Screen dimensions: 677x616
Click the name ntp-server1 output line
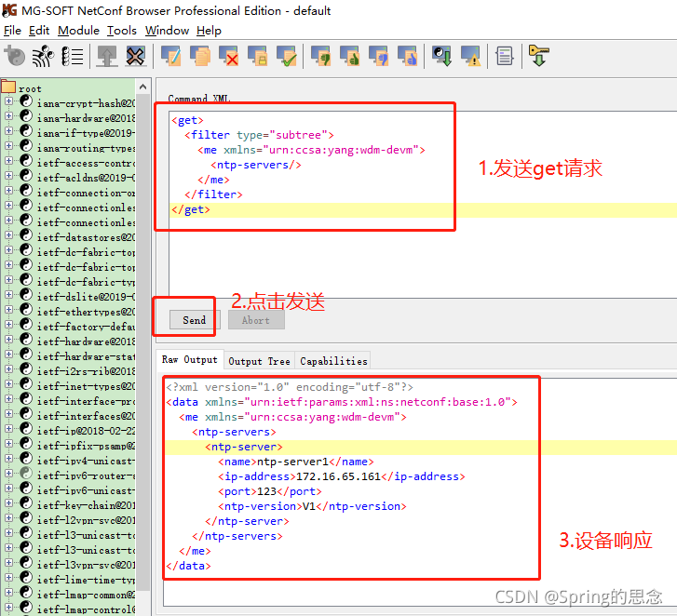tap(296, 462)
